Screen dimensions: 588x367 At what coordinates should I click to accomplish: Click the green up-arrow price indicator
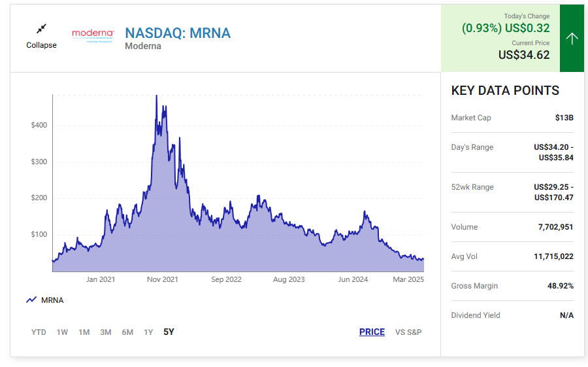[x=572, y=38]
